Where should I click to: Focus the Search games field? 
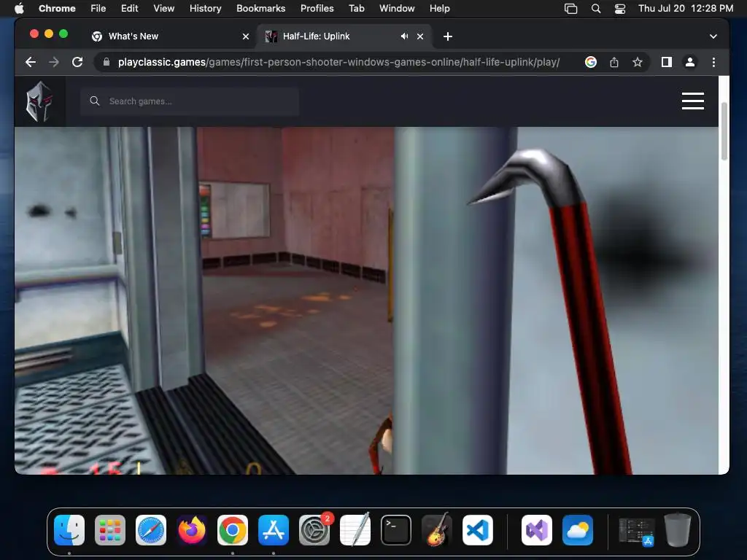pyautogui.click(x=190, y=101)
